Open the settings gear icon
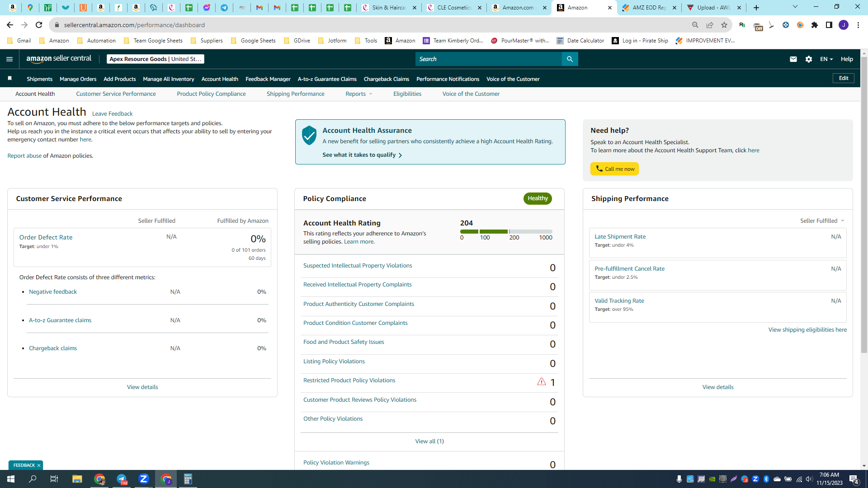The width and height of the screenshot is (868, 488). [809, 59]
